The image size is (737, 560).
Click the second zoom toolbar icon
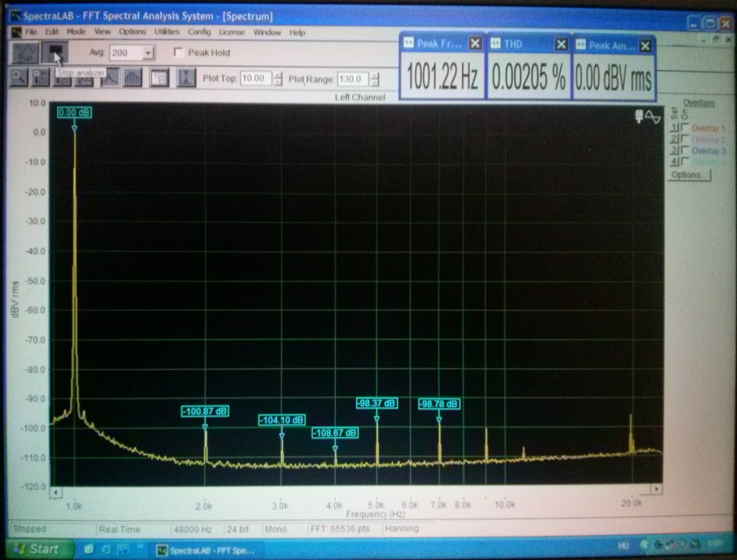tap(40, 77)
